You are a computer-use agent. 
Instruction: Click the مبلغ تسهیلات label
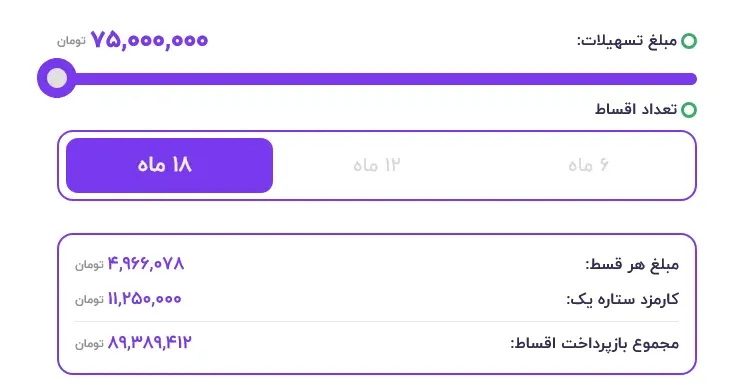[627, 41]
